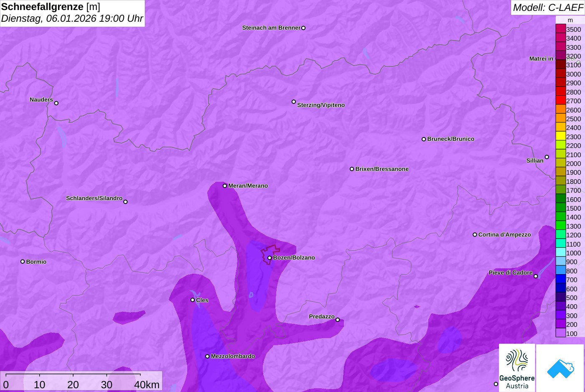Image resolution: width=585 pixels, height=392 pixels.
Task: Click the 1500 m green legend swatch
Action: coord(560,208)
